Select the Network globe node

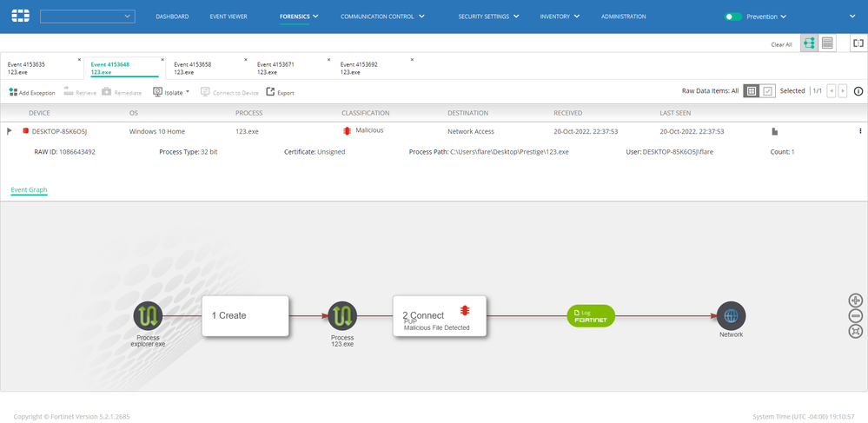[732, 316]
